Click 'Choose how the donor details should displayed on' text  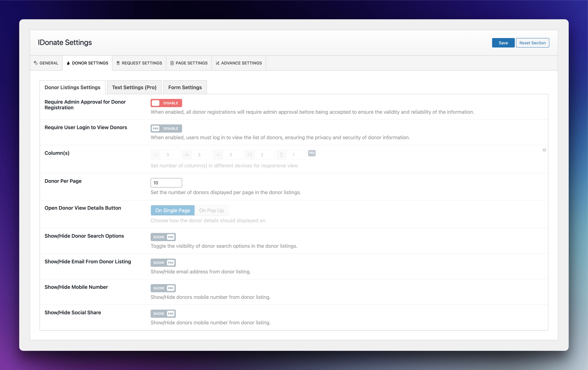tap(208, 221)
